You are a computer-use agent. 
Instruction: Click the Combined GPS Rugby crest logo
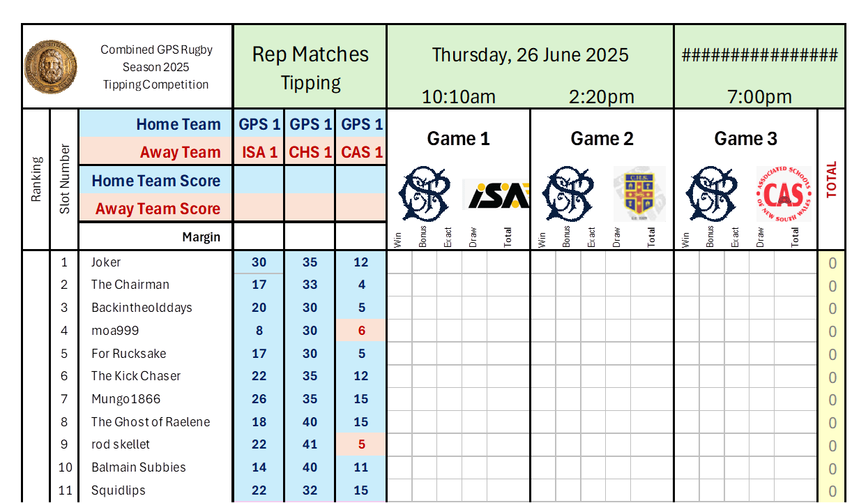[51, 67]
